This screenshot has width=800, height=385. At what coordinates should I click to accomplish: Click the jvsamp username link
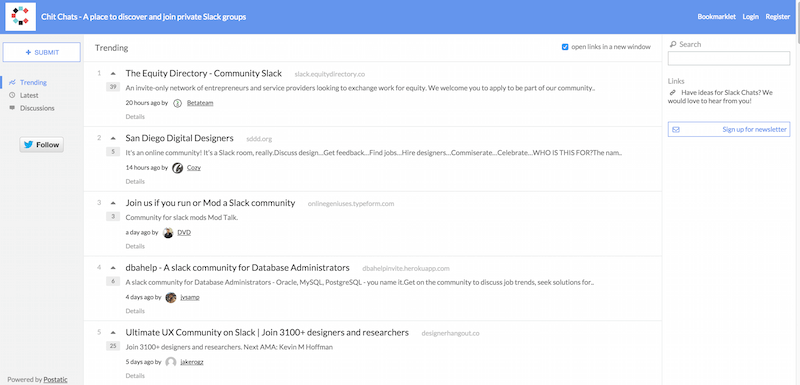(x=190, y=297)
